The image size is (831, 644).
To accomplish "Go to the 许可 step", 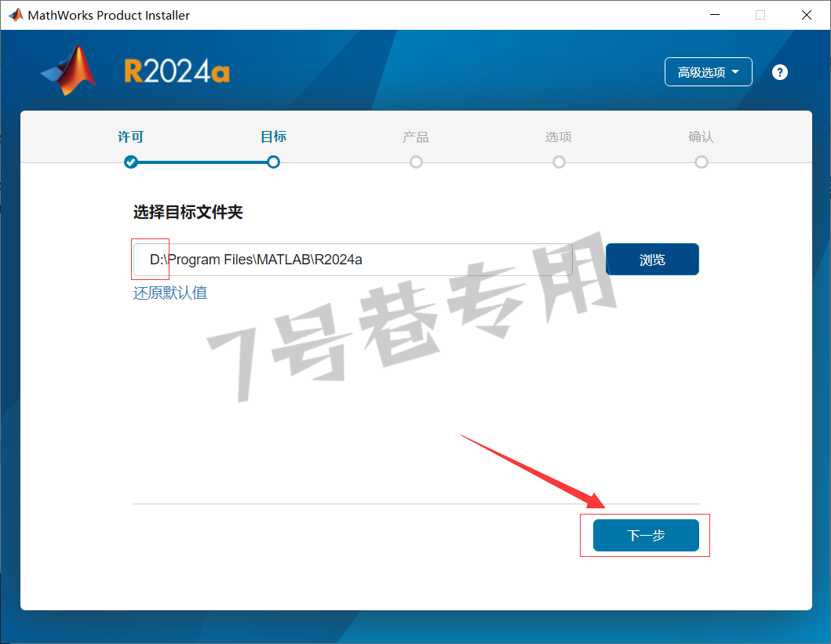I will tap(130, 137).
